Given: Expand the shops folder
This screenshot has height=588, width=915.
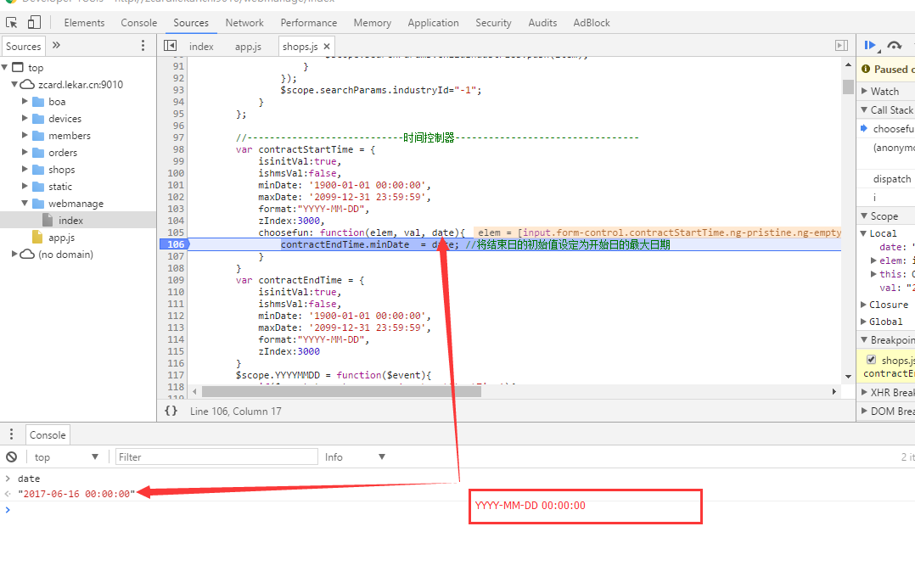Looking at the screenshot, I should tap(25, 169).
